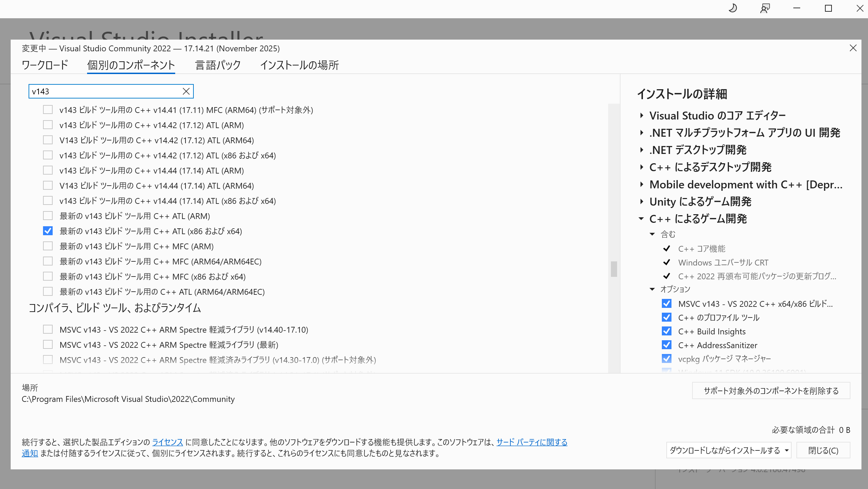The image size is (868, 489).
Task: Collapse the オプション subsection arrow
Action: pyautogui.click(x=652, y=289)
